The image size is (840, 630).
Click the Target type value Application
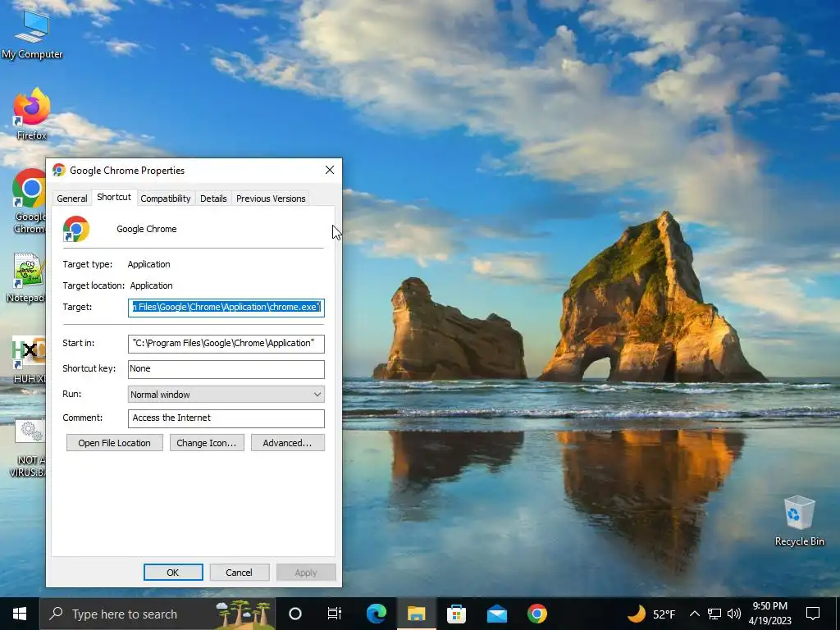(x=149, y=264)
